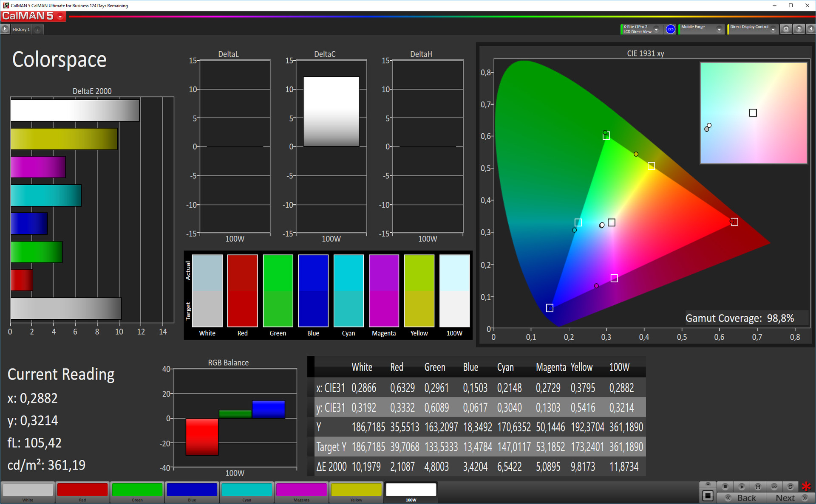This screenshot has height=504, width=816.
Task: Expand the up-arrow panel above pattern window icon
Action: pos(708,484)
